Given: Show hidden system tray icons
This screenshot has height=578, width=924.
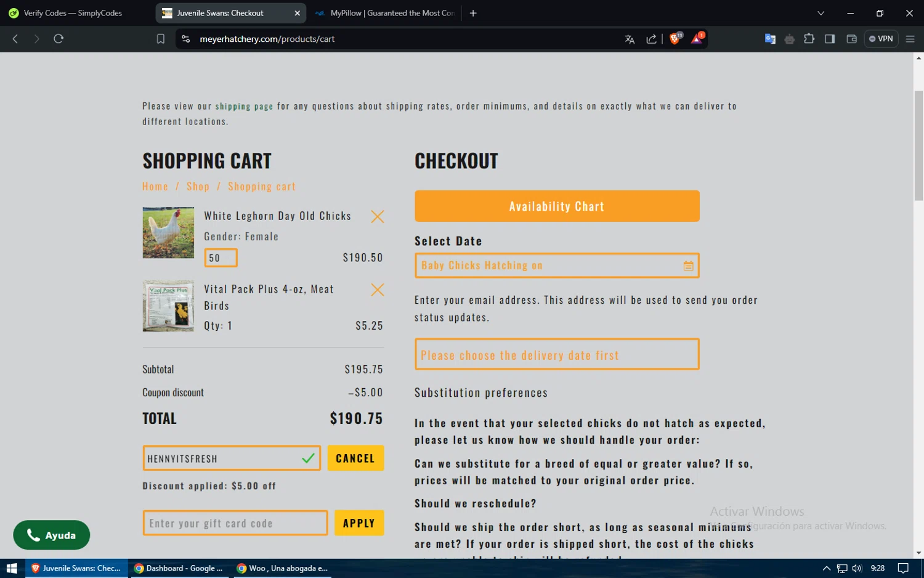Looking at the screenshot, I should [827, 568].
